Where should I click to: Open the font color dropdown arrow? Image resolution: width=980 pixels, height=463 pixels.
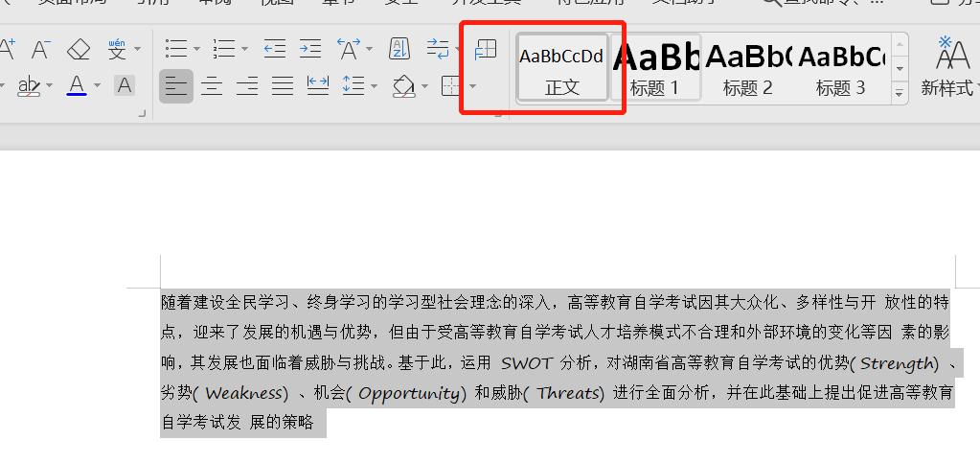[97, 85]
